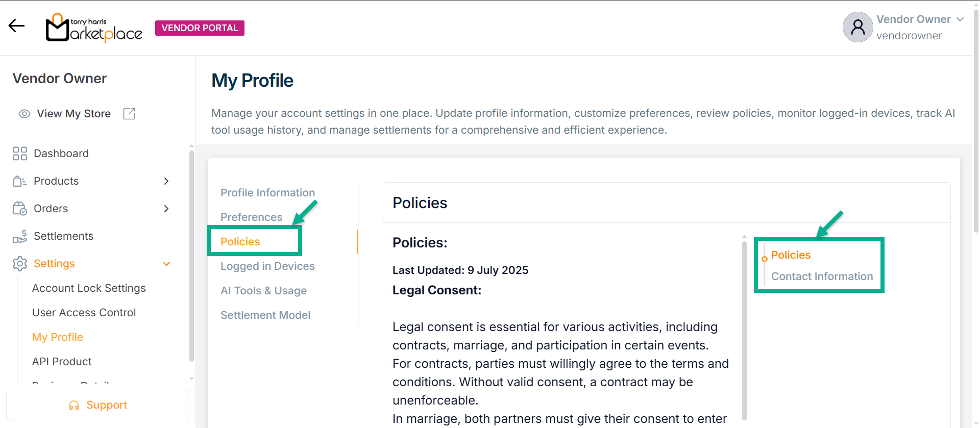Open the Torry Harris Marketplace logo
This screenshot has width=980, height=428.
94,28
